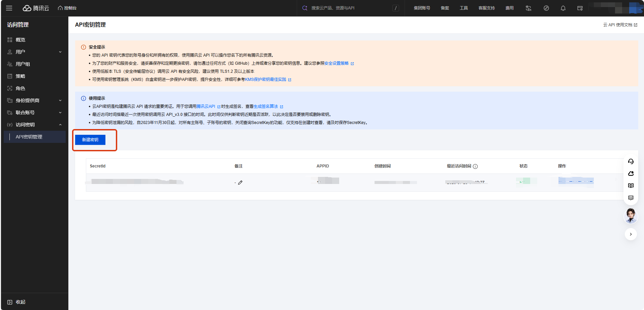Viewport: 644px width, 310px height.
Task: Expand the 联合账号 chevron
Action: click(x=60, y=113)
